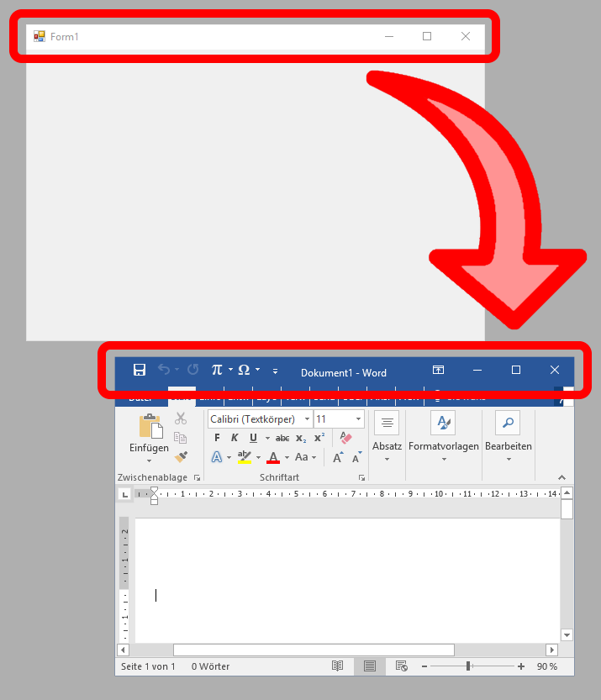
Task: Clear all formatting with the eraser icon
Action: coord(345,438)
